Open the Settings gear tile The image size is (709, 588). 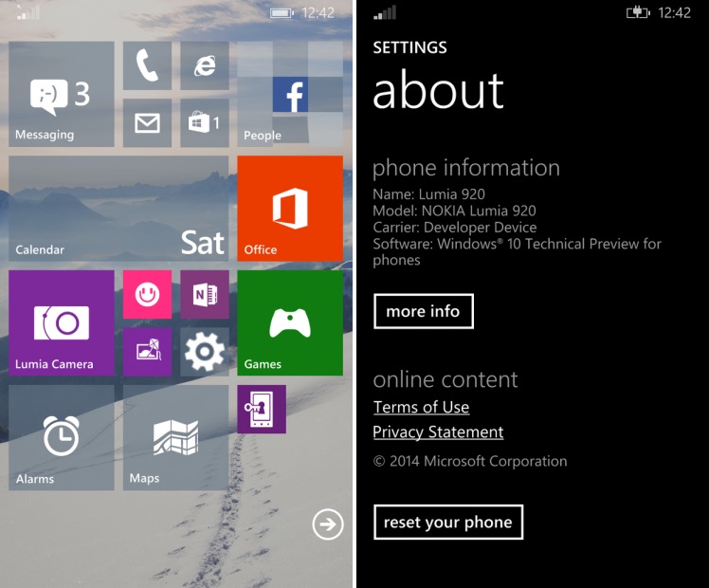(x=205, y=352)
